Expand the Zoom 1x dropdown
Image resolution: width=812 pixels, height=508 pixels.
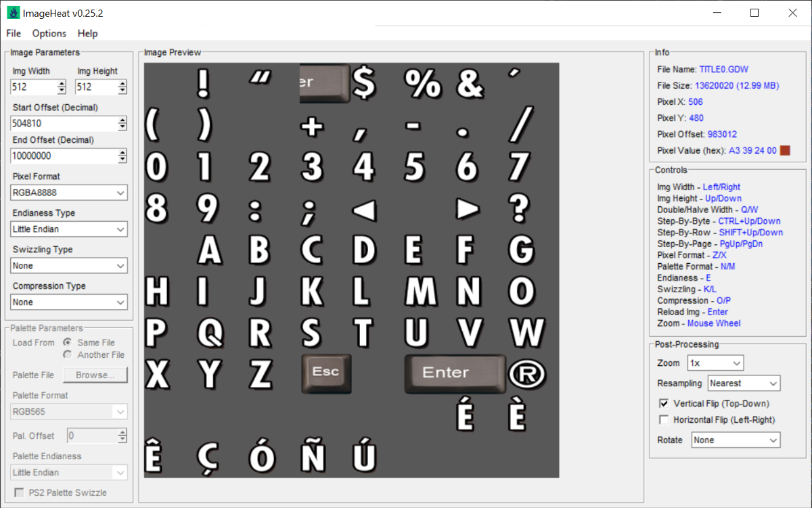(x=715, y=363)
